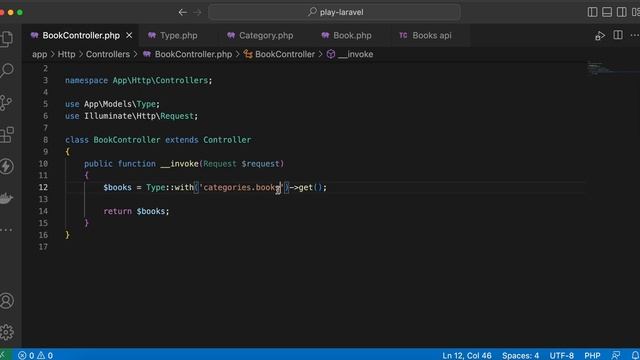This screenshot has height=360, width=640.
Task: Open the Accounts menu icon
Action: pyautogui.click(x=7, y=301)
